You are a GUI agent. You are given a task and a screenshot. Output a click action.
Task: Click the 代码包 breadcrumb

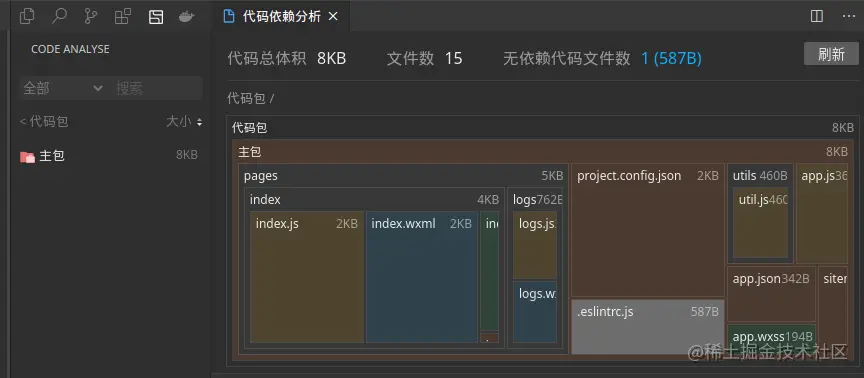click(246, 99)
